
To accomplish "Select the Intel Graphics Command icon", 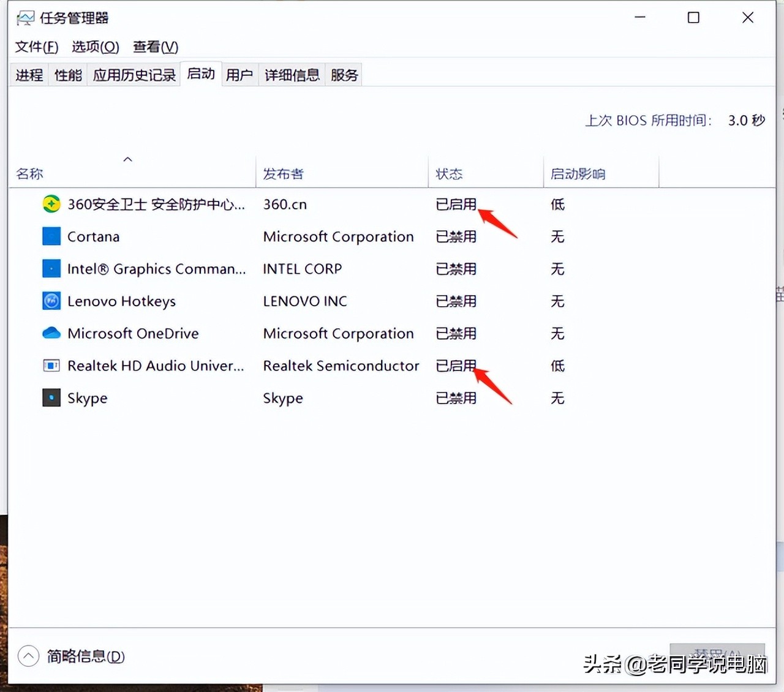I will coord(51,268).
